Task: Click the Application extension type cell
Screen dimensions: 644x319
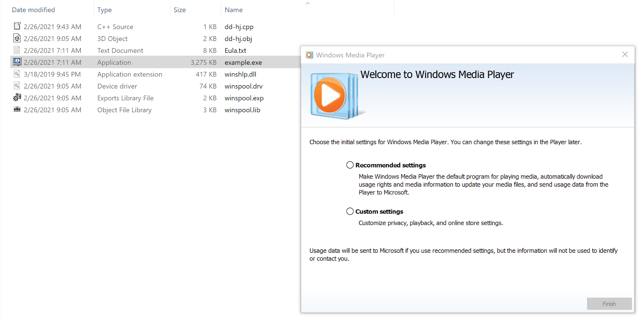Action: [x=130, y=74]
